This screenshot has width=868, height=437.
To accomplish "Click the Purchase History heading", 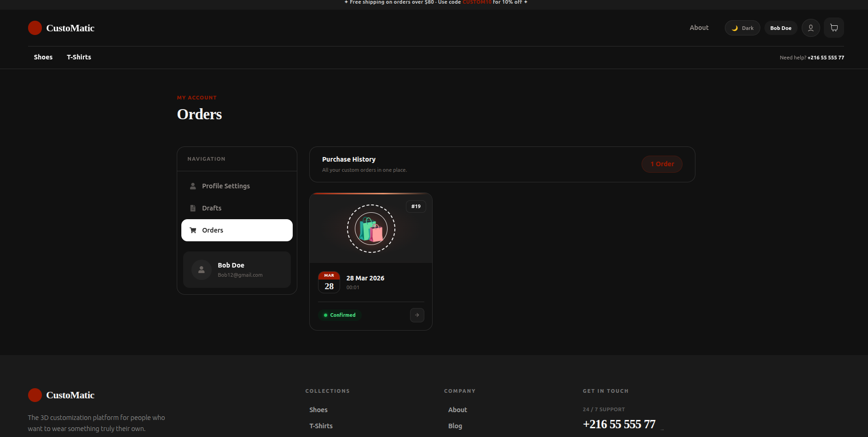I will [349, 159].
